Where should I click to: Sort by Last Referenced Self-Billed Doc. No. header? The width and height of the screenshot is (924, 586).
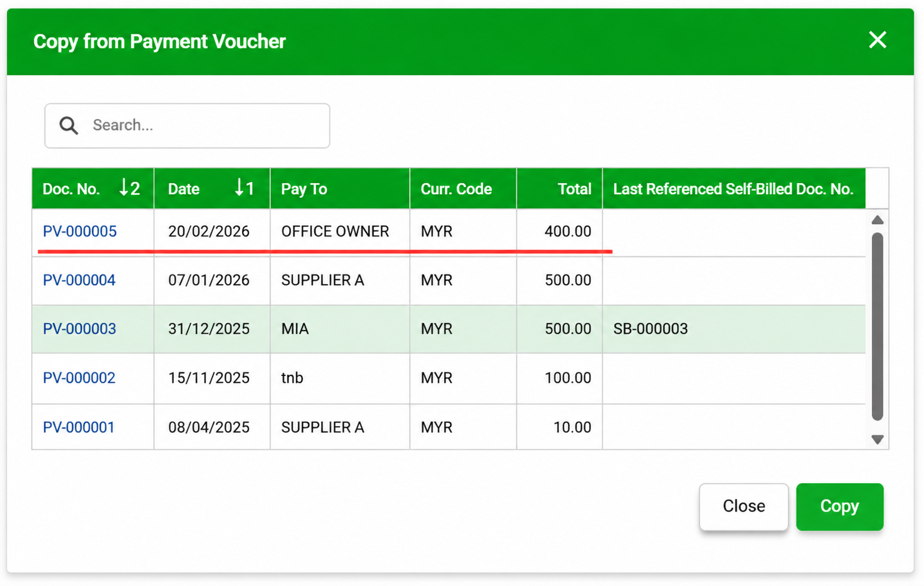click(734, 188)
